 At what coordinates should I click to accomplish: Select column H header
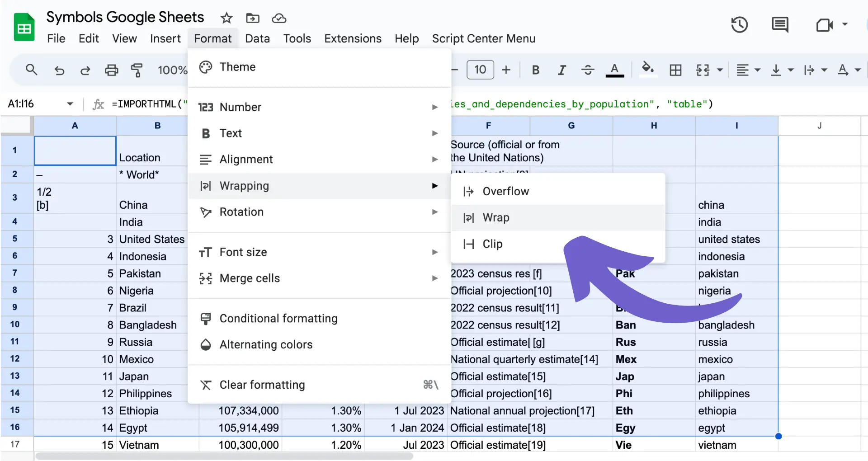(x=654, y=126)
